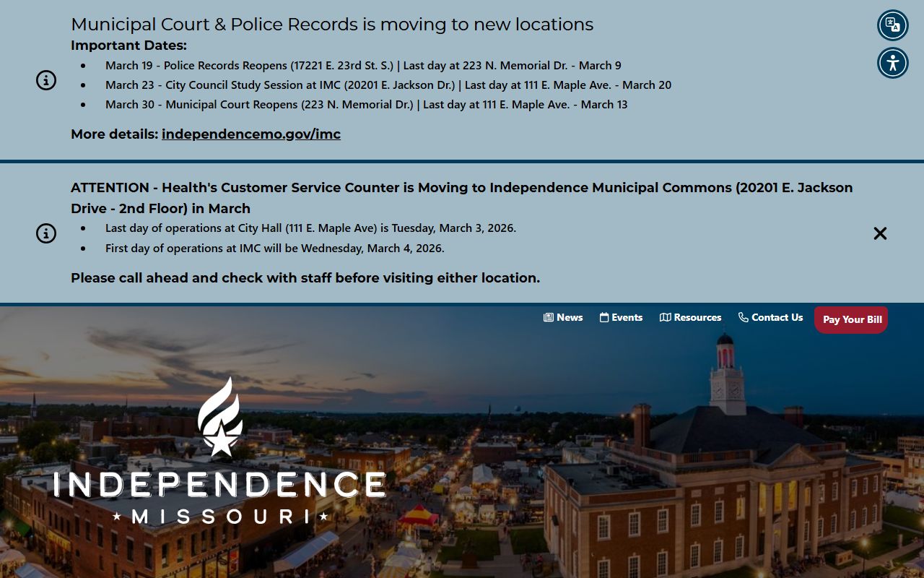Select the March 23 City Council line
The width and height of the screenshot is (924, 578).
coord(388,85)
